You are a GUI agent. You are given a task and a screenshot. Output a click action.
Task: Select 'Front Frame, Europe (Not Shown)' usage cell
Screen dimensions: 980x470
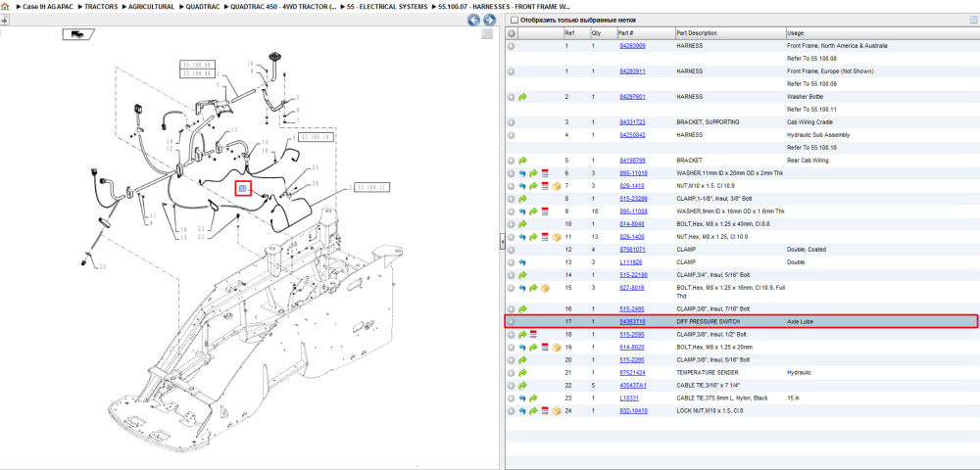(x=830, y=71)
